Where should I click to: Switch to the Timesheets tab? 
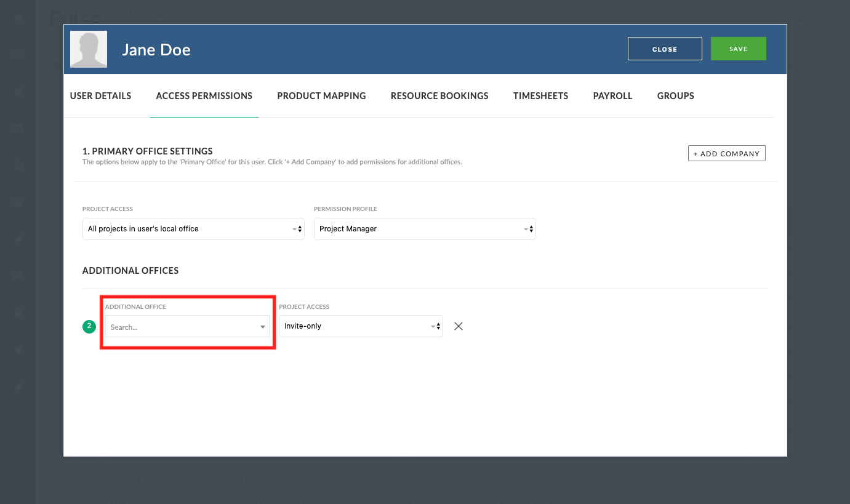pyautogui.click(x=540, y=96)
